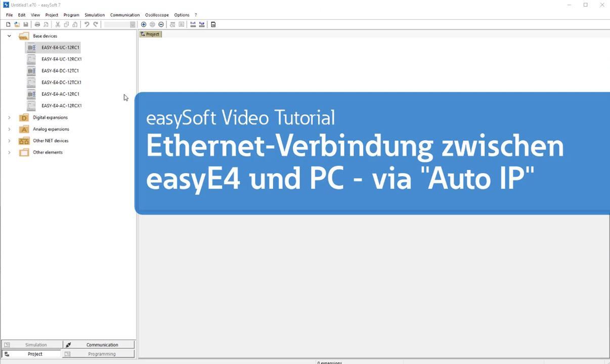
Task: Click the 'txt' display toolbar icon
Action: [x=193, y=24]
